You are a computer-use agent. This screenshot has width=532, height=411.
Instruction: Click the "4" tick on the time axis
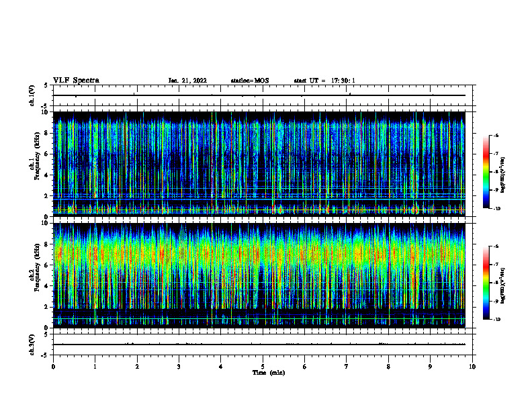click(221, 367)
